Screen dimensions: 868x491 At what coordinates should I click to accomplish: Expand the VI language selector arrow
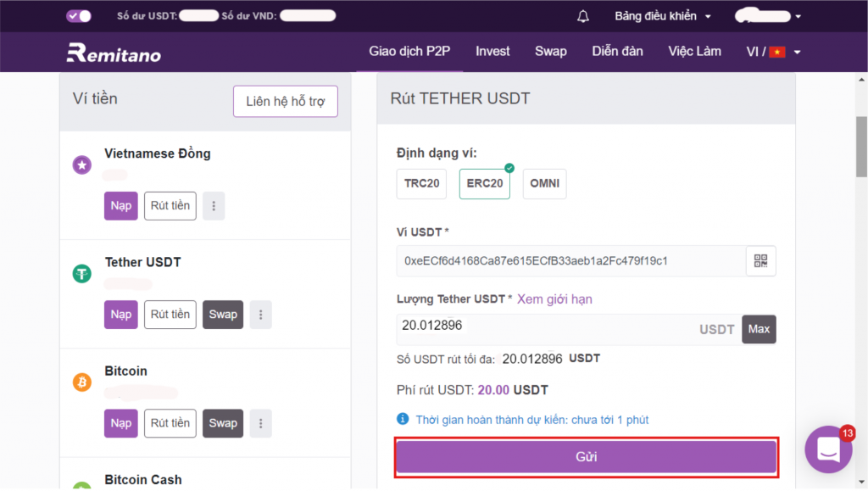click(797, 52)
